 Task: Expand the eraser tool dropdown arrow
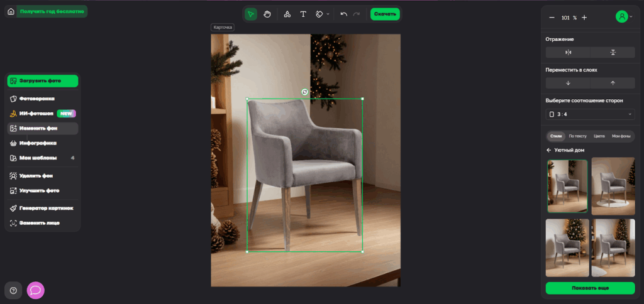click(x=328, y=14)
